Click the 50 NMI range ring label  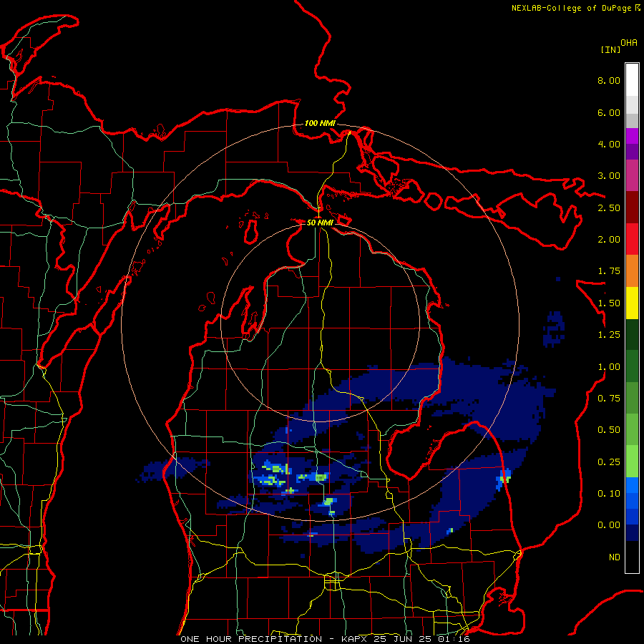(320, 223)
